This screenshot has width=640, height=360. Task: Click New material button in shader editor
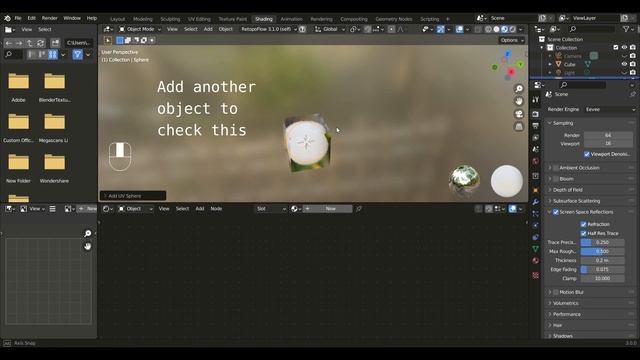(x=327, y=209)
